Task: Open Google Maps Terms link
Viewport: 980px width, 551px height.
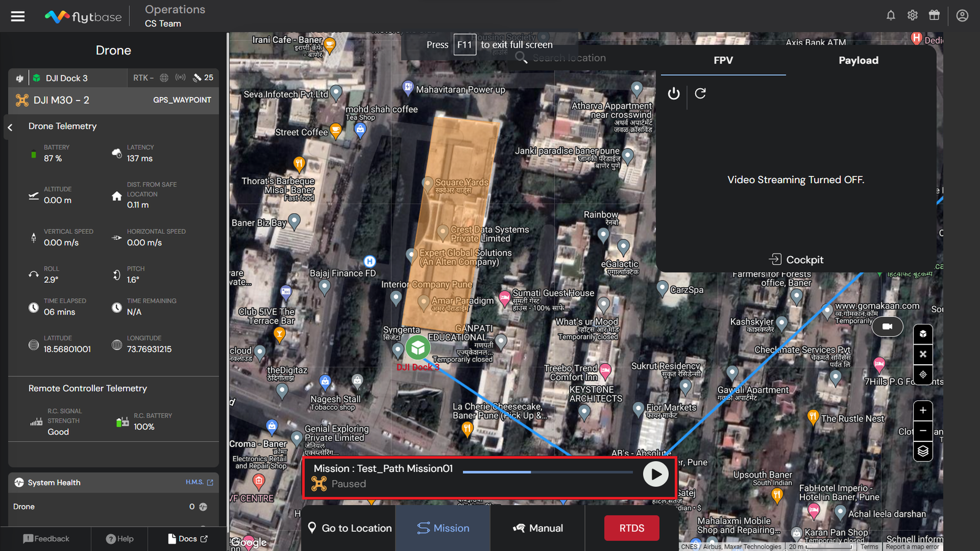Action: coord(869,547)
